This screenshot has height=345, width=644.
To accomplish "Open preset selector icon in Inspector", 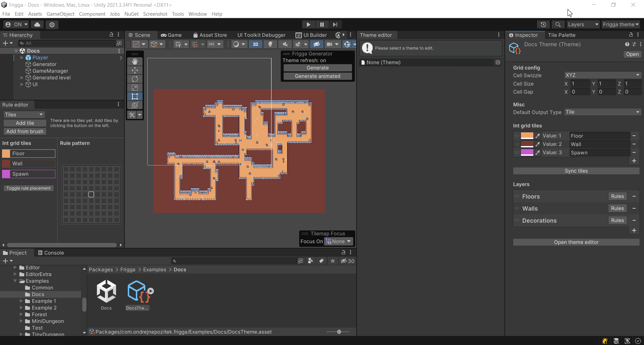I will pos(634,44).
